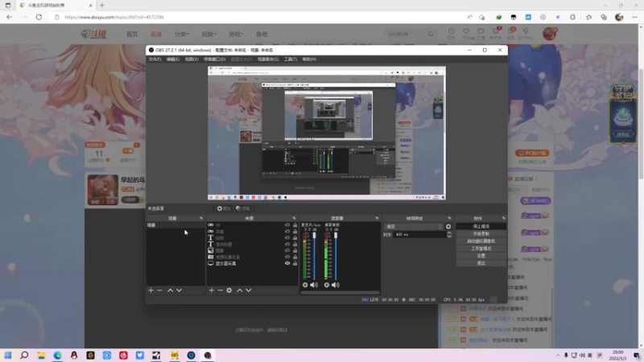Open source properties gear in Sources panel footer

[229, 290]
